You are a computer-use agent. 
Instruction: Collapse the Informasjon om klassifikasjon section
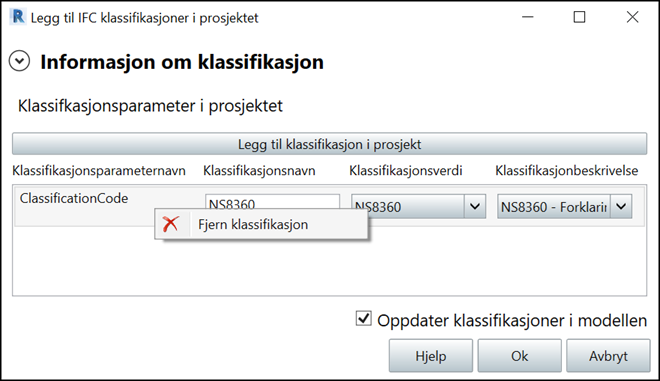click(x=19, y=61)
